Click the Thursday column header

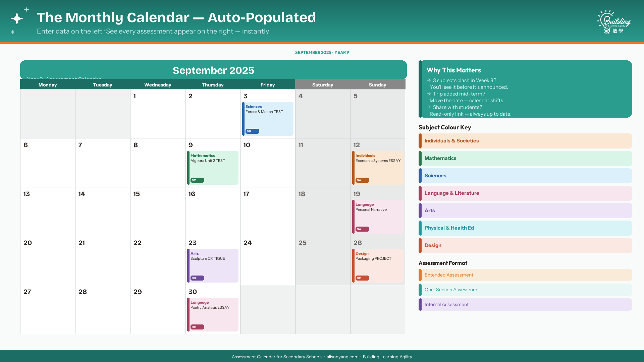pyautogui.click(x=213, y=85)
